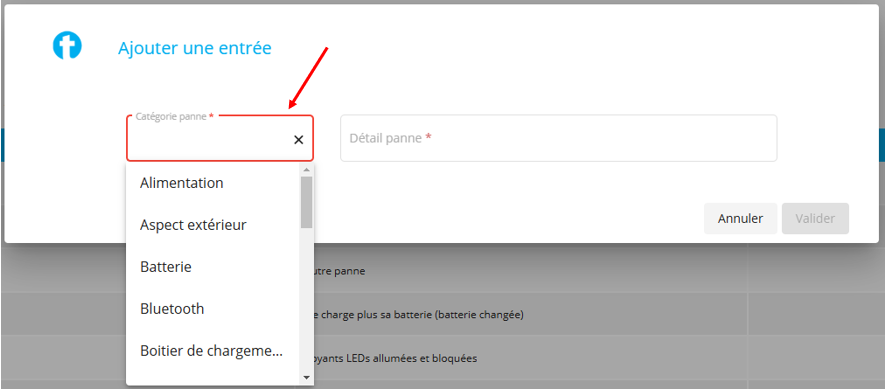This screenshot has width=886, height=390.
Task: Click the Détail panne input field
Action: tap(558, 138)
